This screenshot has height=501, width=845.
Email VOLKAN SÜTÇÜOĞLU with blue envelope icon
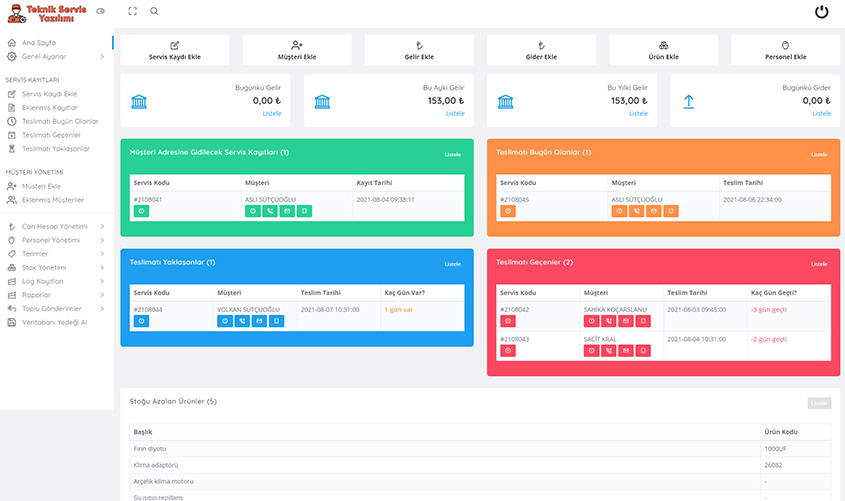pyautogui.click(x=259, y=321)
